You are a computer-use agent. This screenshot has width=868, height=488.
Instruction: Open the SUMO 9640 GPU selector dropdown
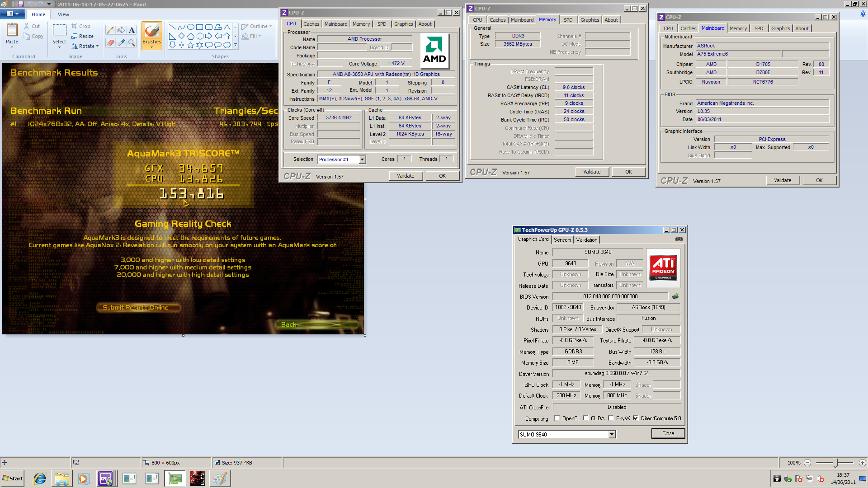[x=612, y=435]
